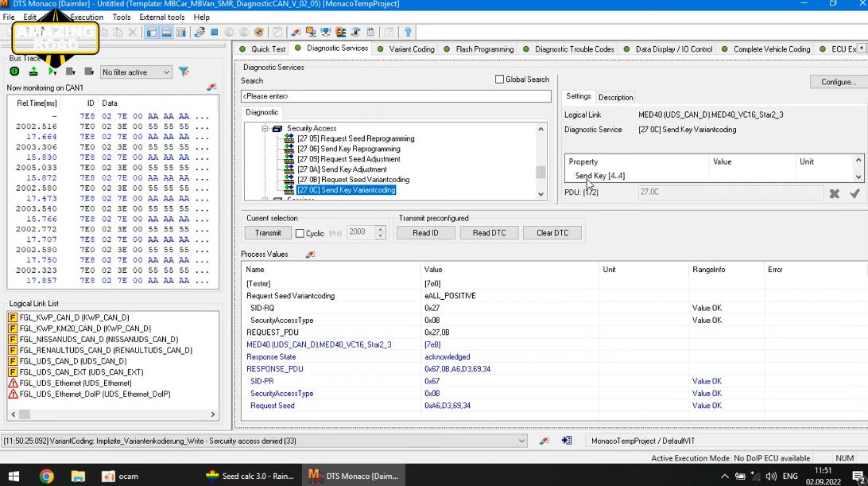This screenshot has height=486, width=868.
Task: Open the Diagnostic Trouble Codes tab
Action: [569, 49]
